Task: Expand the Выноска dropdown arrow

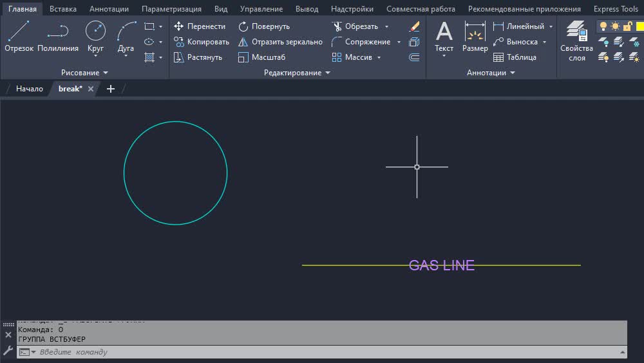Action: 545,42
